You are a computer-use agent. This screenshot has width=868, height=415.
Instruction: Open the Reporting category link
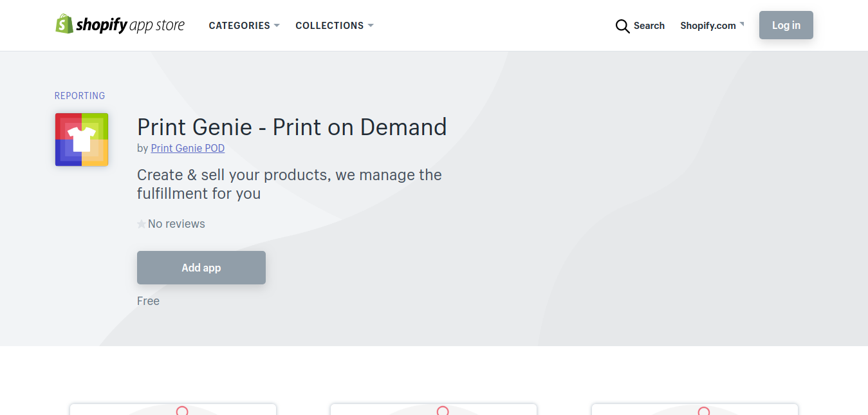pyautogui.click(x=80, y=96)
